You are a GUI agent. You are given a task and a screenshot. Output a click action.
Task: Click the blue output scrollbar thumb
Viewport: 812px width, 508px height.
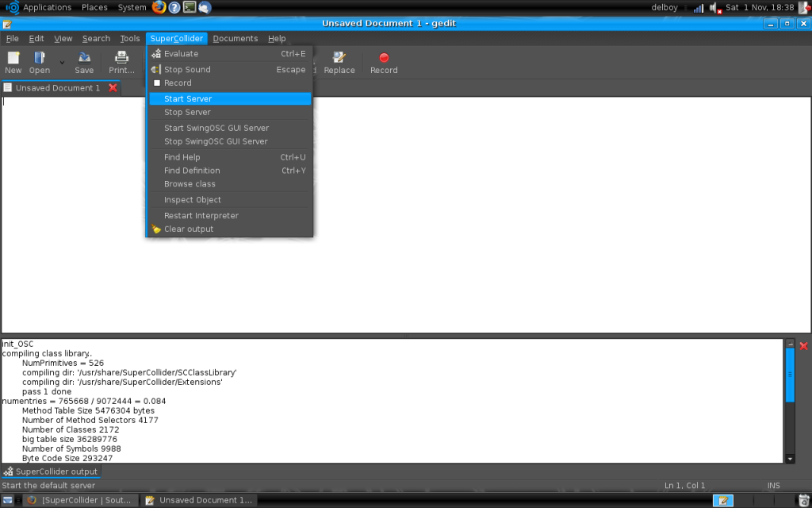coord(791,375)
